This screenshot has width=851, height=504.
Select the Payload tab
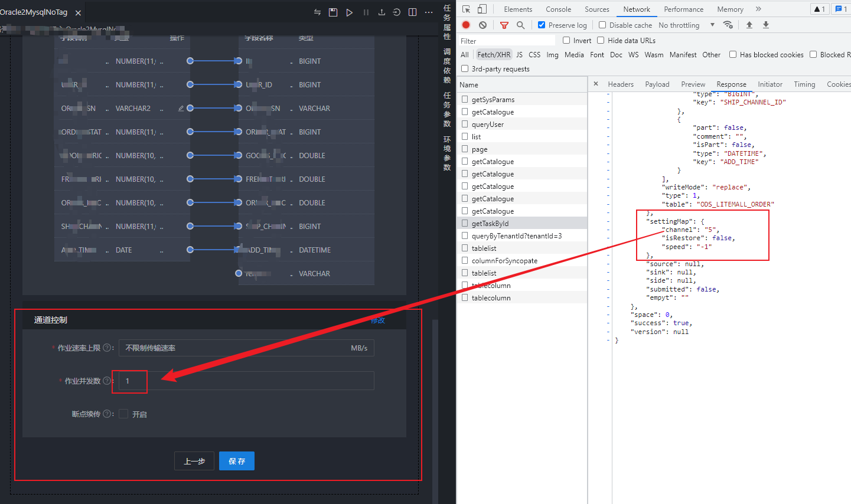657,84
